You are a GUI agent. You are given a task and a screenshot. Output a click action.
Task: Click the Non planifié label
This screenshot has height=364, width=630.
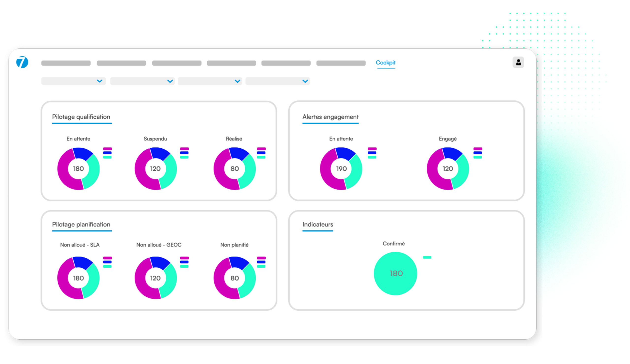point(234,245)
